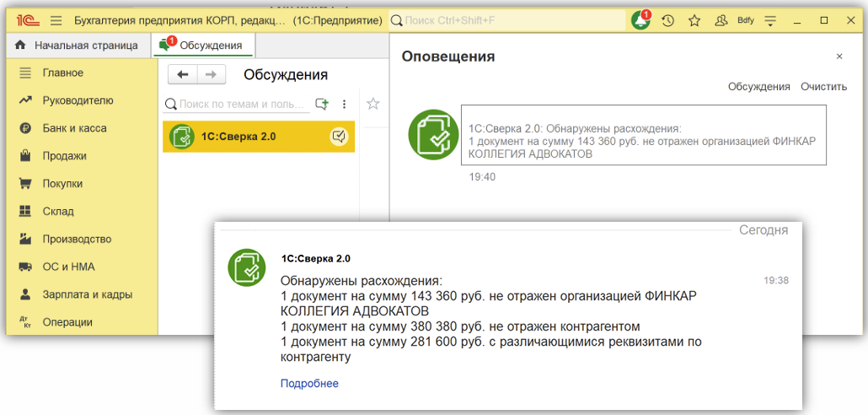Open notifications bell with red badge
868x415 pixels.
tap(641, 20)
